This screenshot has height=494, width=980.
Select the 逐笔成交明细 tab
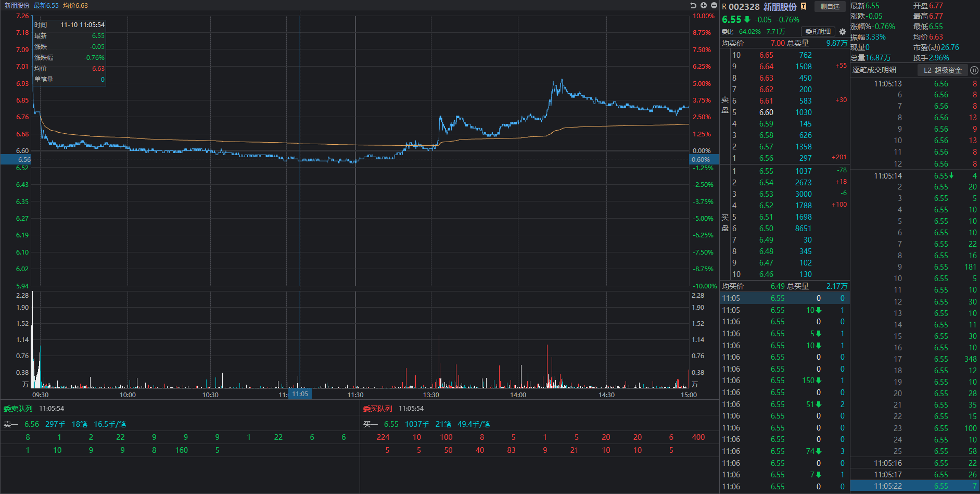[874, 70]
